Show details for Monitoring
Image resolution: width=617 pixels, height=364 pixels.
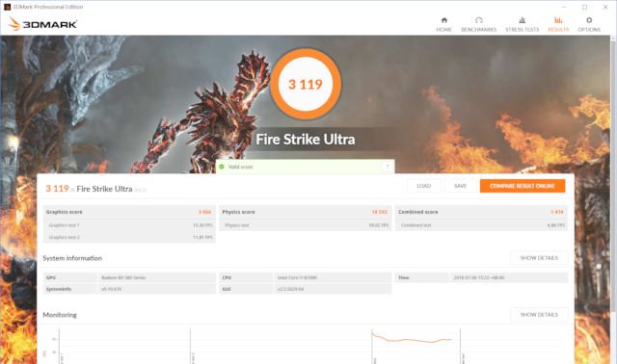539,315
